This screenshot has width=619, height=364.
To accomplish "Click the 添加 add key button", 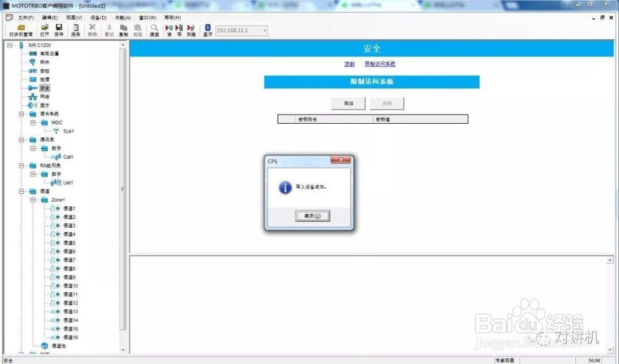I will 348,103.
